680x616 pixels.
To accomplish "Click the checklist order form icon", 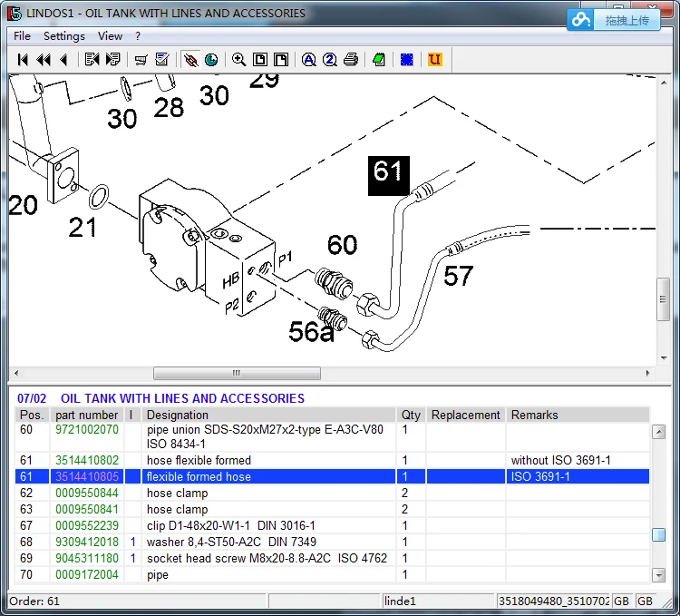I will 161,60.
